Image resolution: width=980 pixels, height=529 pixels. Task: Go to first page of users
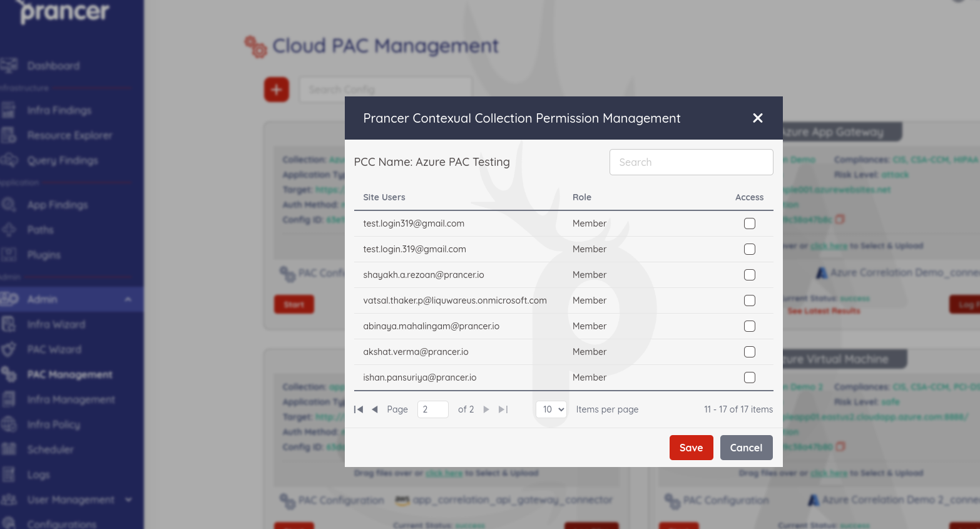tap(359, 409)
